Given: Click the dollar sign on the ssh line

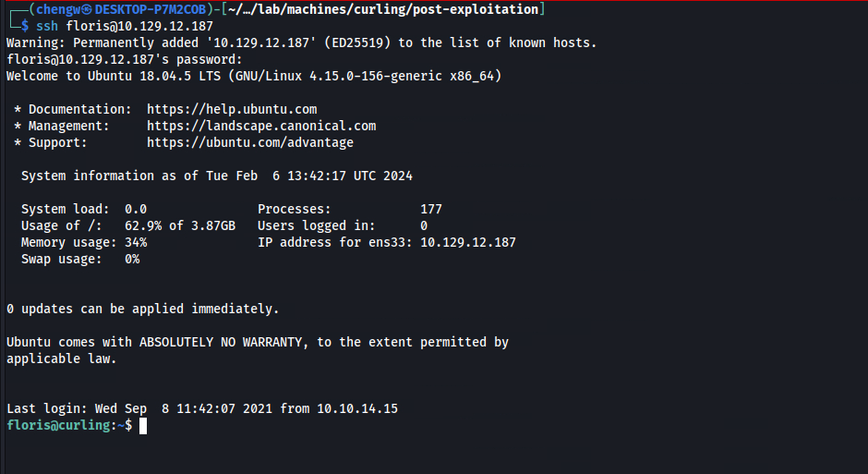Looking at the screenshot, I should pos(25,26).
